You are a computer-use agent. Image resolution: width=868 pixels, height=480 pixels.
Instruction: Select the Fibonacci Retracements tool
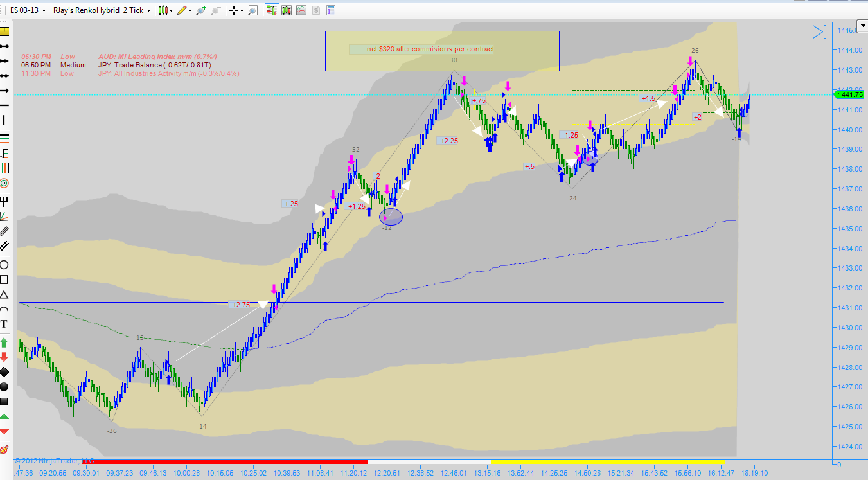tap(4, 138)
